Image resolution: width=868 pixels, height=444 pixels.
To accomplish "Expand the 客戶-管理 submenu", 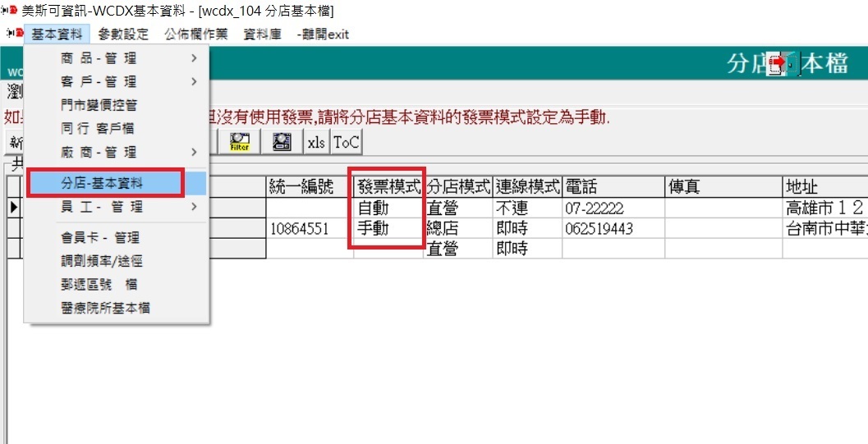I will [x=117, y=82].
